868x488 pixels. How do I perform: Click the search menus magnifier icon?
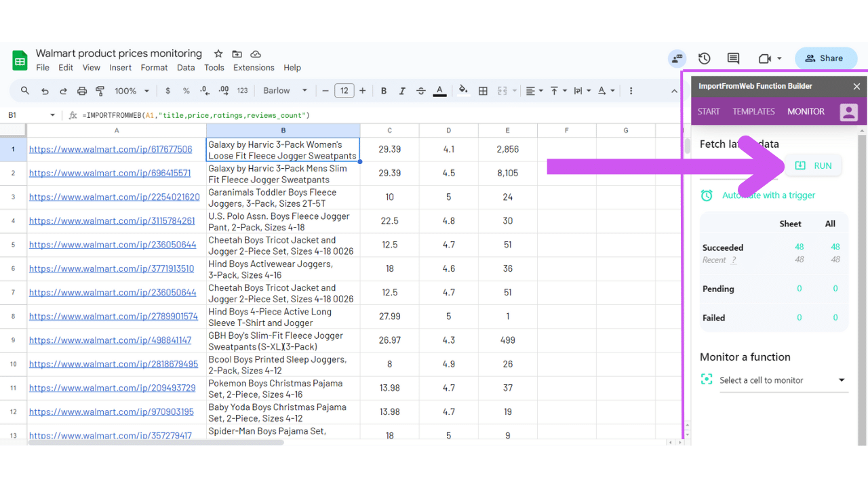[25, 91]
